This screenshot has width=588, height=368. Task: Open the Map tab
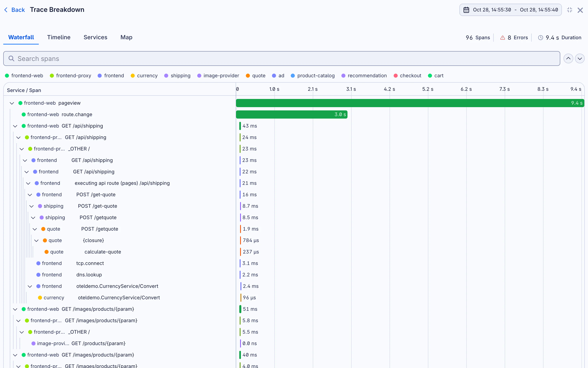[x=126, y=37]
